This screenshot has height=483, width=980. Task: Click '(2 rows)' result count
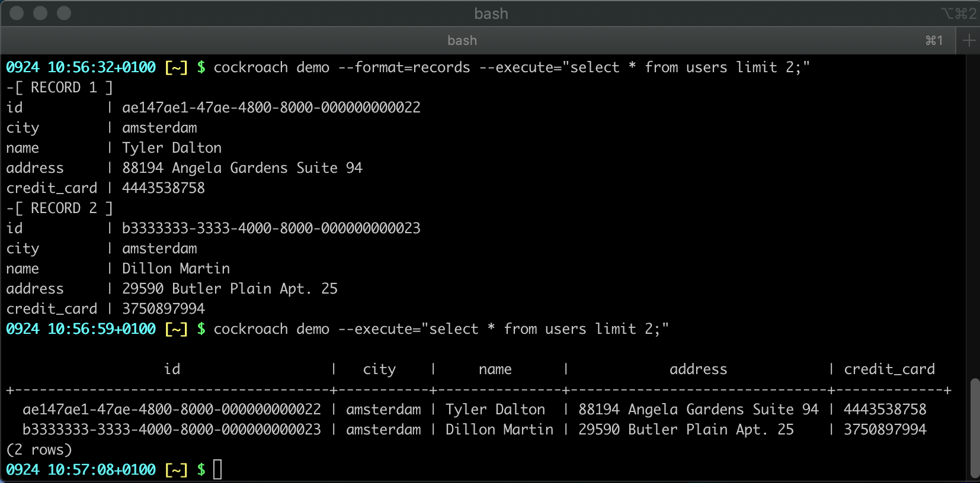click(x=39, y=450)
